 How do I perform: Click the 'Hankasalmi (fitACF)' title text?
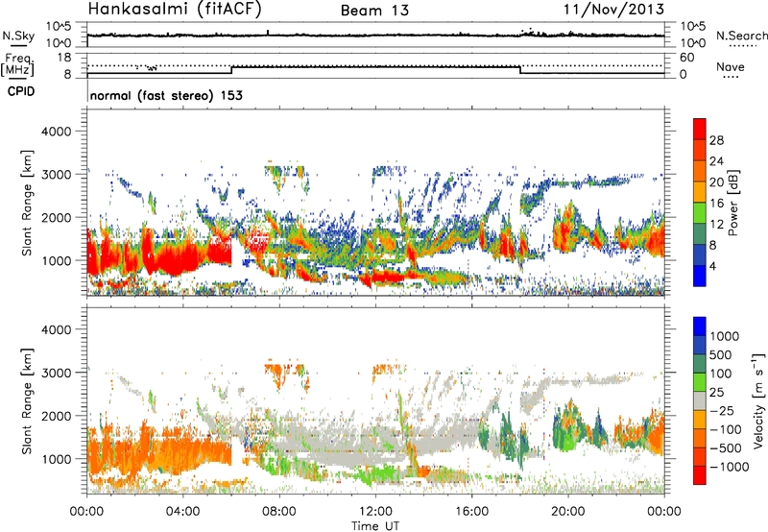click(175, 10)
